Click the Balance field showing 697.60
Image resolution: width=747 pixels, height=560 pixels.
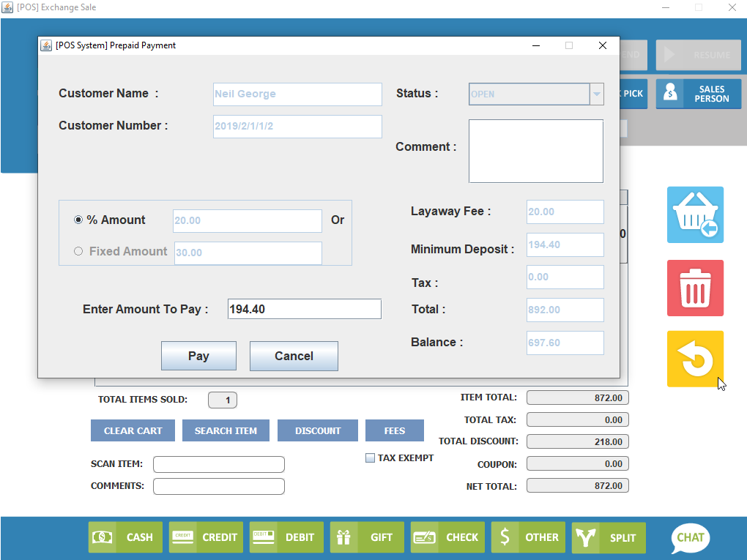coord(565,343)
